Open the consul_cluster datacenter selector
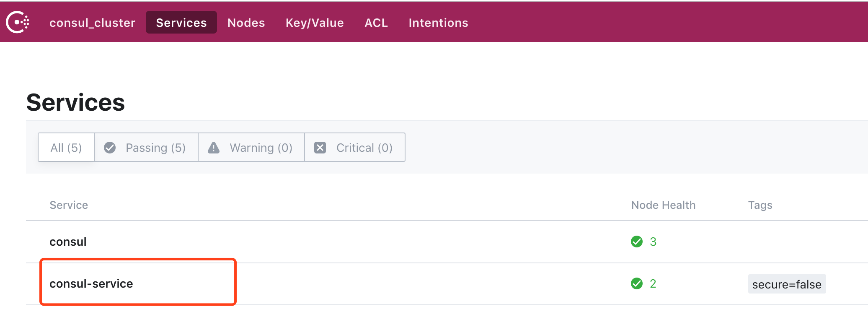Screen dimensions: 868x317 (92, 23)
